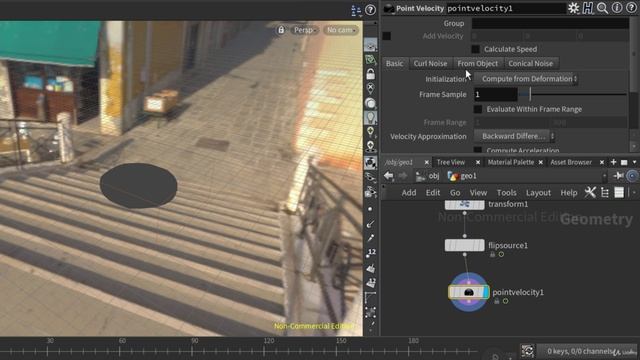The width and height of the screenshot is (640, 360).
Task: Click the Houdini H help icon in parameters
Action: (x=588, y=8)
